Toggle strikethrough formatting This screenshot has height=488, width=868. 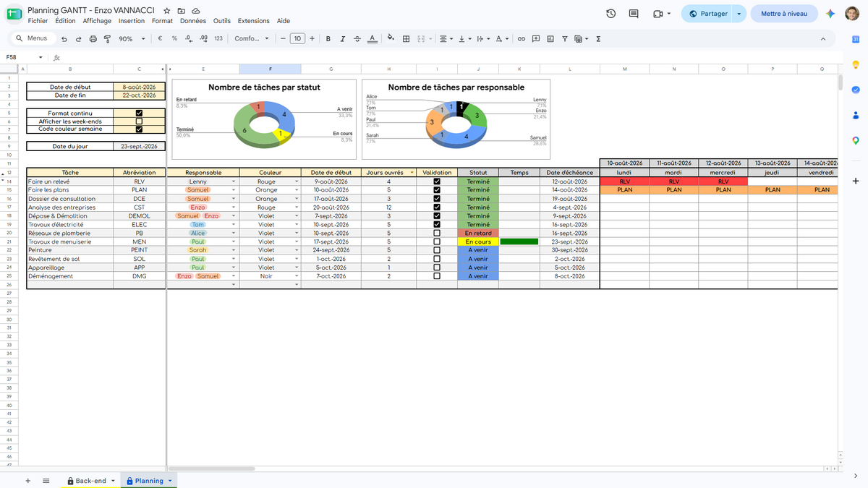pyautogui.click(x=357, y=39)
